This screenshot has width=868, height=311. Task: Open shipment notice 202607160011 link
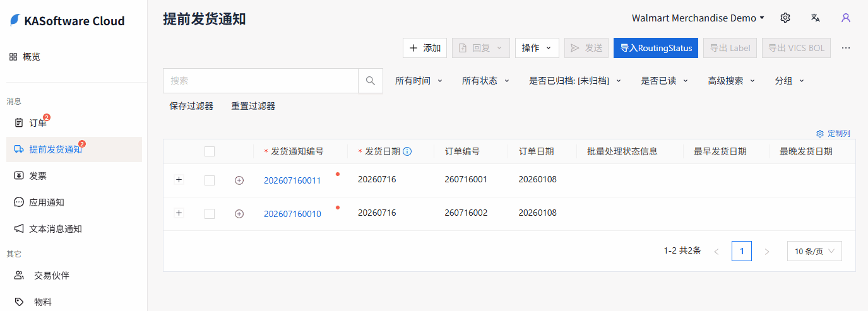click(x=292, y=180)
